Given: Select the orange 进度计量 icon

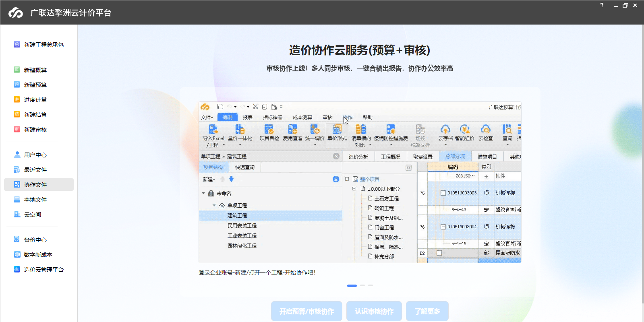Looking at the screenshot, I should click(x=17, y=99).
